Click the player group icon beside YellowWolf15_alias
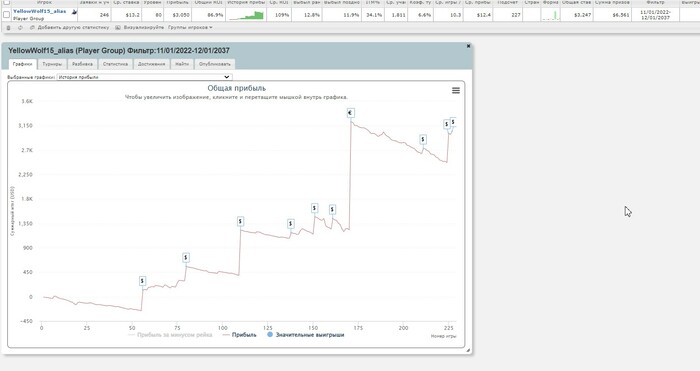Image resolution: width=700 pixels, height=371 pixels. [74, 12]
